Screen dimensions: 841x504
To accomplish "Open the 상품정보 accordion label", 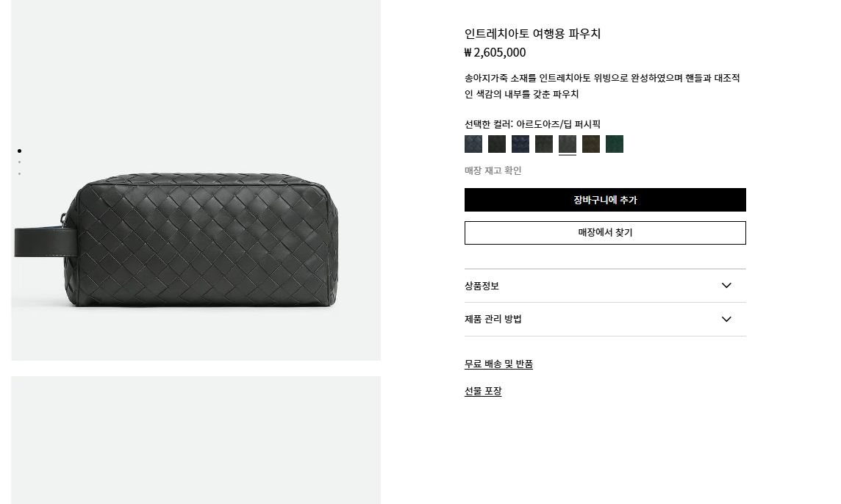I will click(482, 286).
